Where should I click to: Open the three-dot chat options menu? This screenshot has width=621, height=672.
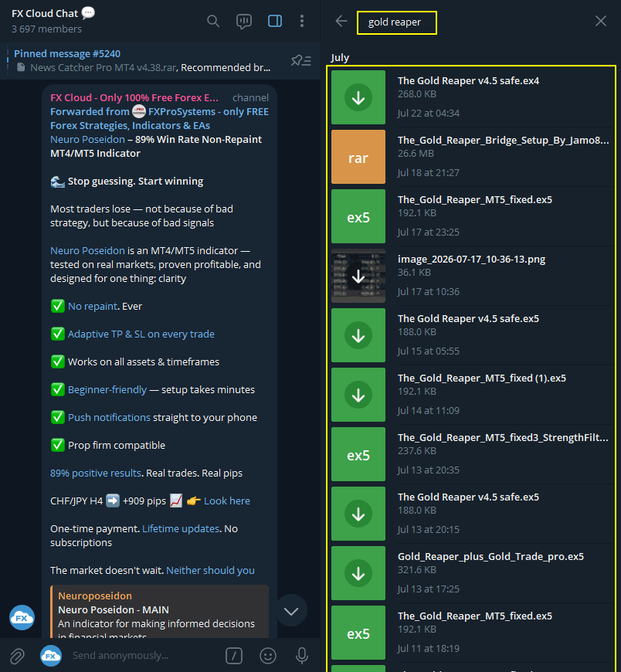[x=302, y=21]
